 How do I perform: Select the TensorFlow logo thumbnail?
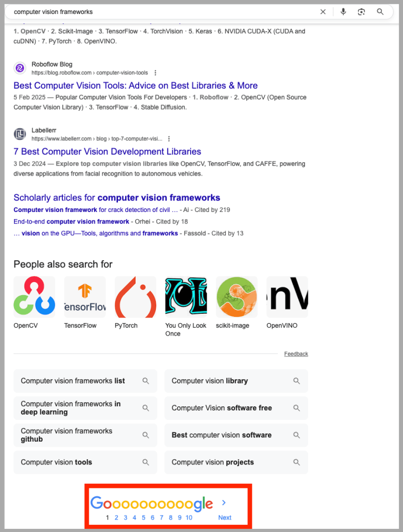coord(85,297)
